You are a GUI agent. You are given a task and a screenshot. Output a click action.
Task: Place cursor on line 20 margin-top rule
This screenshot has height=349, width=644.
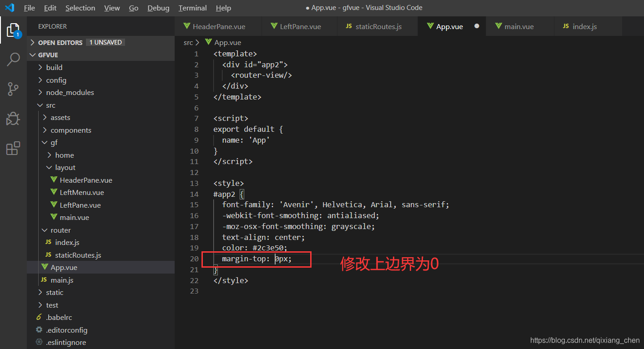point(257,259)
